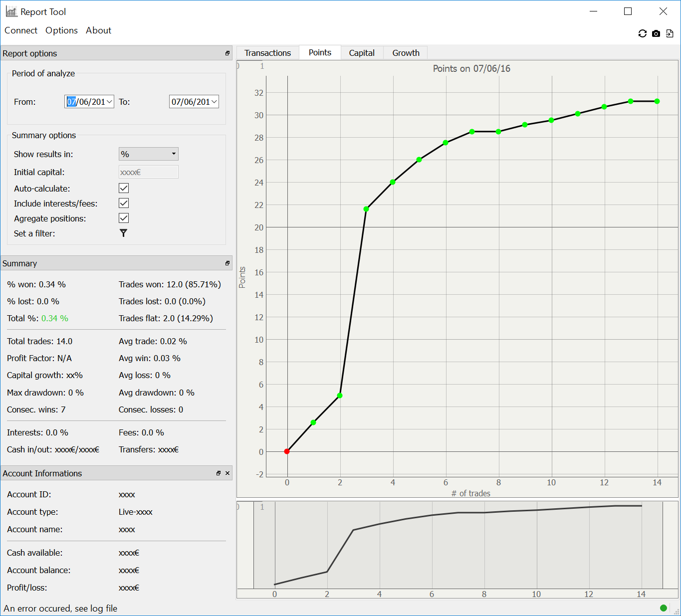This screenshot has width=681, height=616.
Task: Switch to the Capital tab
Action: 362,53
